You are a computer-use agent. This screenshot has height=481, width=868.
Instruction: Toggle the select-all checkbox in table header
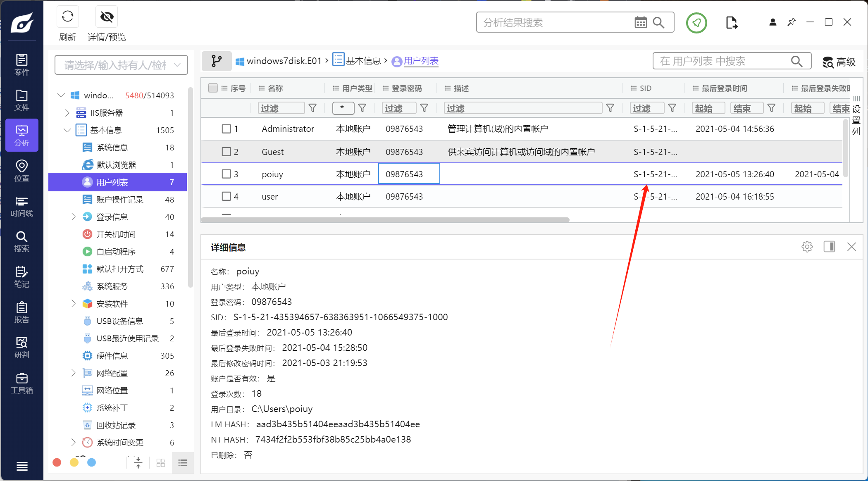pyautogui.click(x=213, y=88)
